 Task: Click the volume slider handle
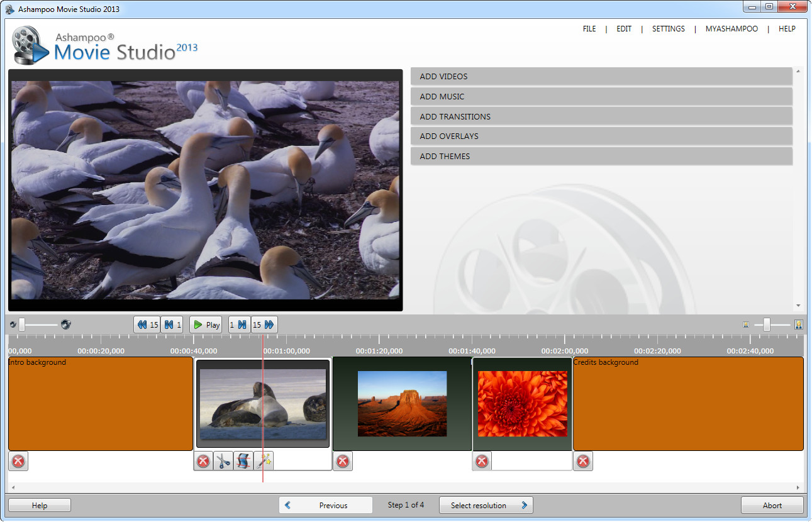click(x=22, y=325)
